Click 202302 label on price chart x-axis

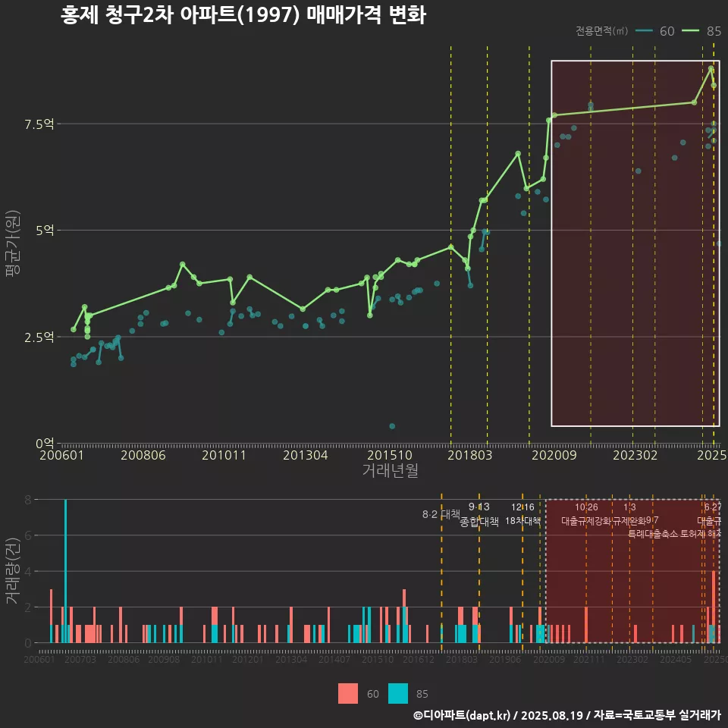635,455
